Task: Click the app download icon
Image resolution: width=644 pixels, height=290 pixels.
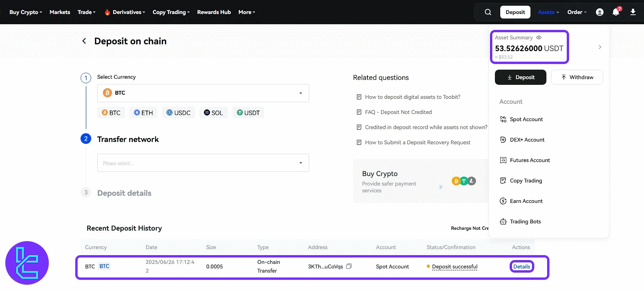Action: [633, 12]
